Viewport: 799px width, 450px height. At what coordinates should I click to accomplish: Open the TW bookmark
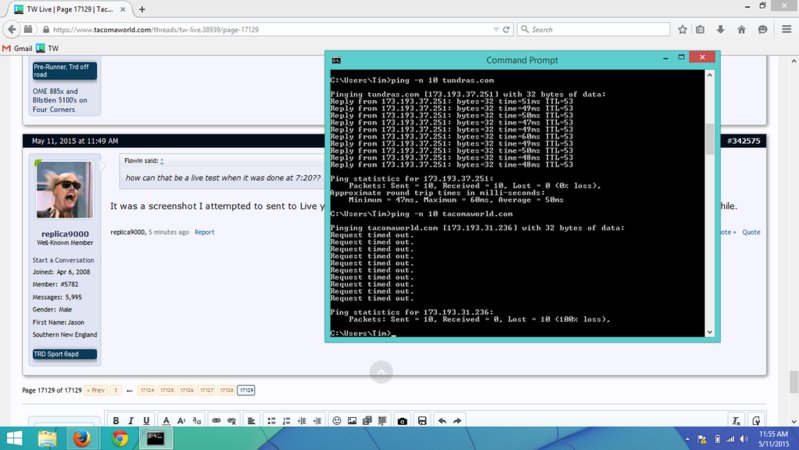47,48
